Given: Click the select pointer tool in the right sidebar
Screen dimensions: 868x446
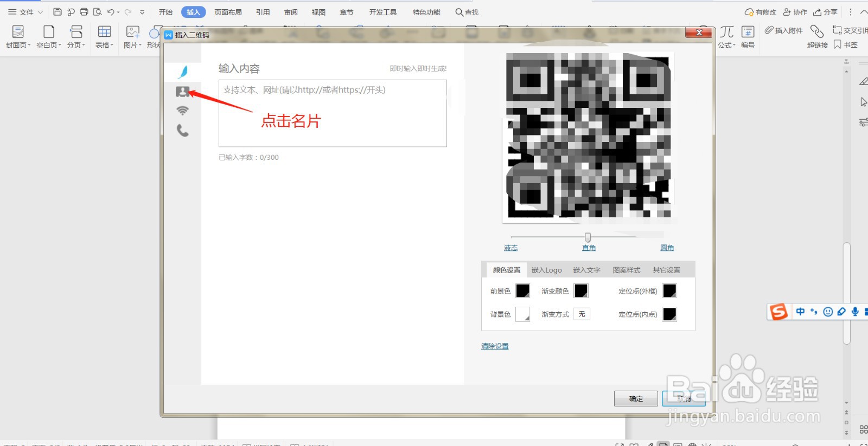Looking at the screenshot, I should (x=864, y=102).
